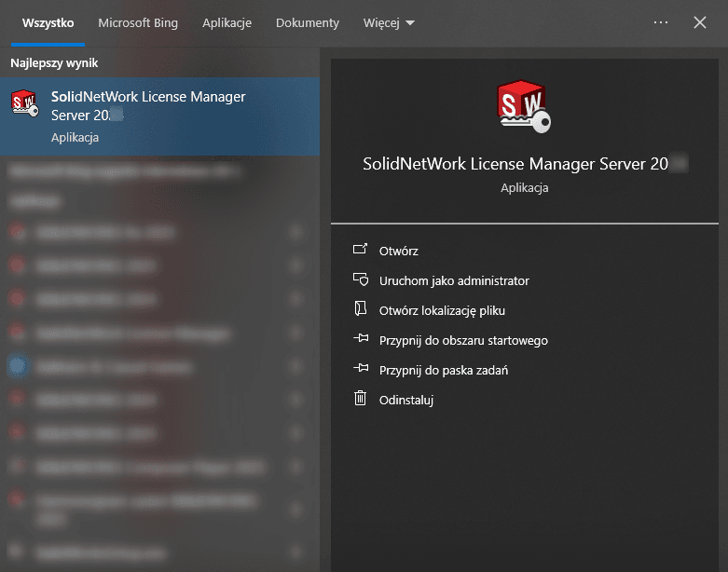Click the pin icon for start area
The height and width of the screenshot is (572, 728).
361,338
